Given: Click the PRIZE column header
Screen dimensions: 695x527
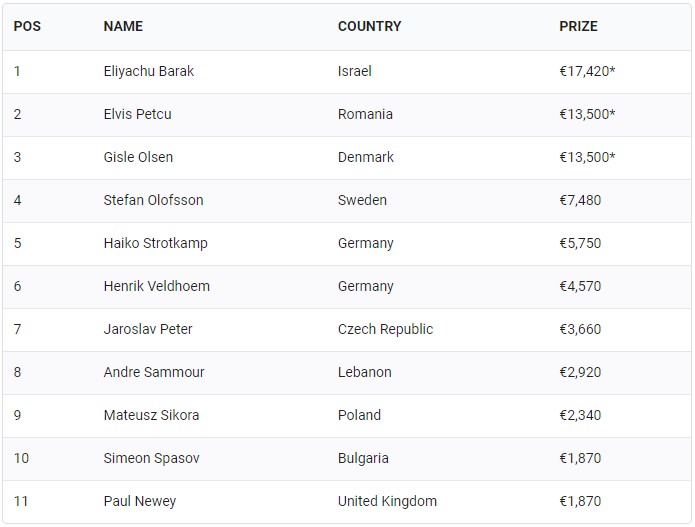Looking at the screenshot, I should [x=579, y=26].
